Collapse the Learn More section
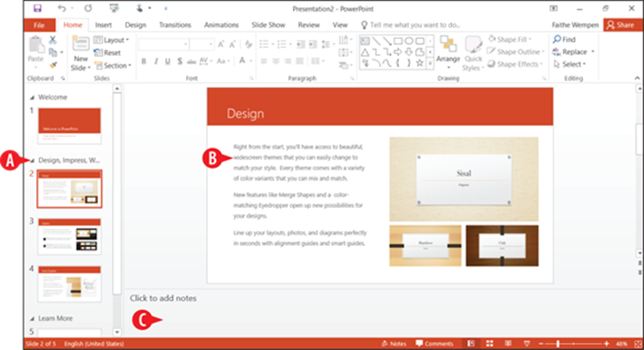 32,318
